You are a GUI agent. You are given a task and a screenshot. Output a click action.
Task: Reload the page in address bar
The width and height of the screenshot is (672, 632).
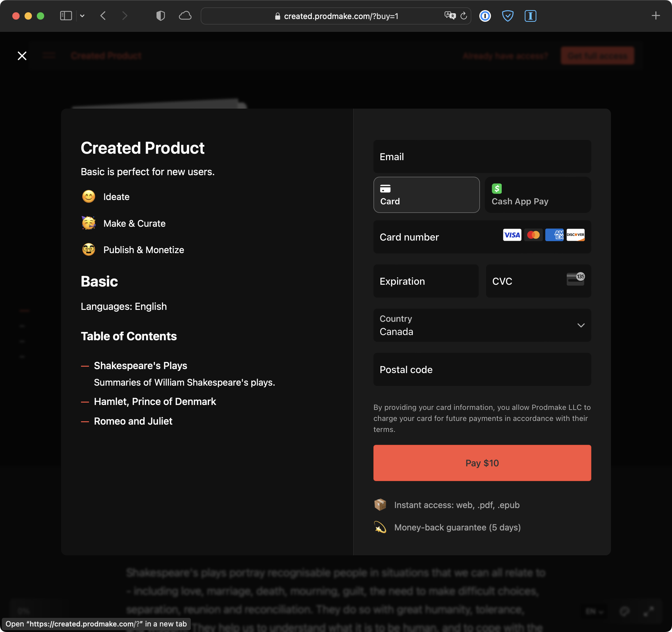click(x=464, y=16)
